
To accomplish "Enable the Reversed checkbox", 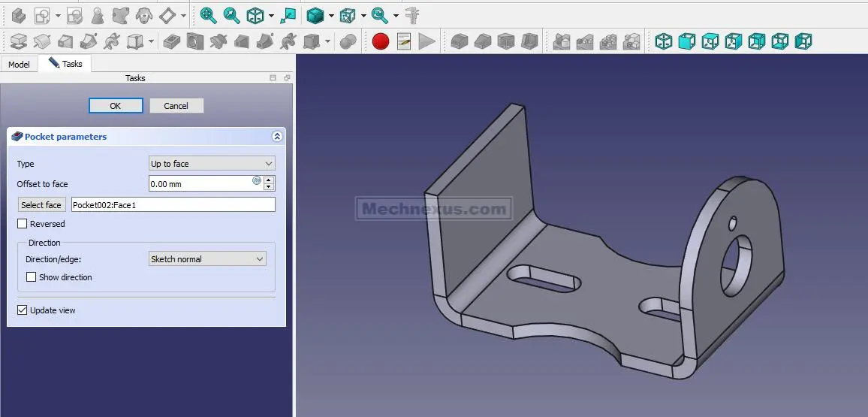I will tap(23, 224).
